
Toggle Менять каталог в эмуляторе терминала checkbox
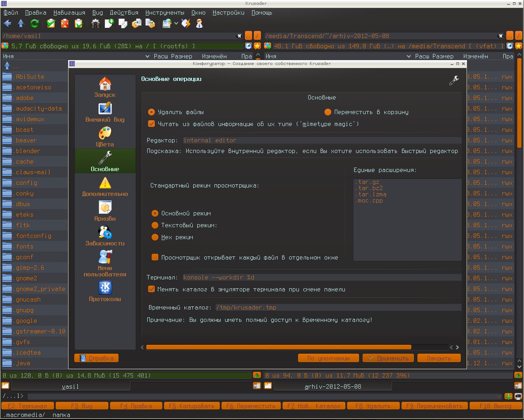(x=151, y=289)
